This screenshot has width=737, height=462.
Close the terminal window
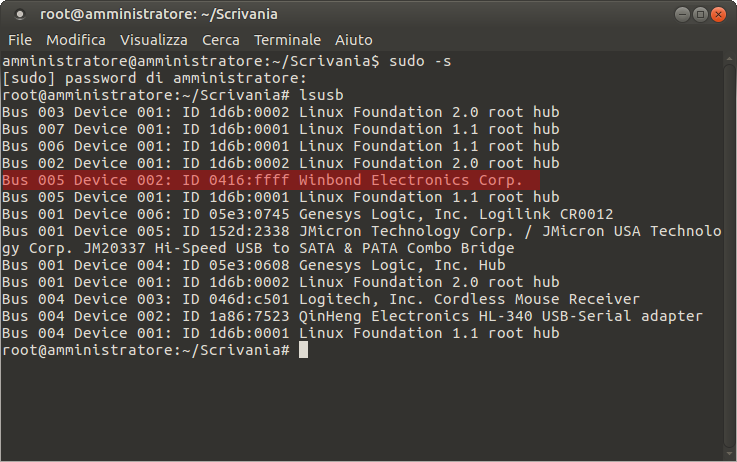(x=718, y=15)
